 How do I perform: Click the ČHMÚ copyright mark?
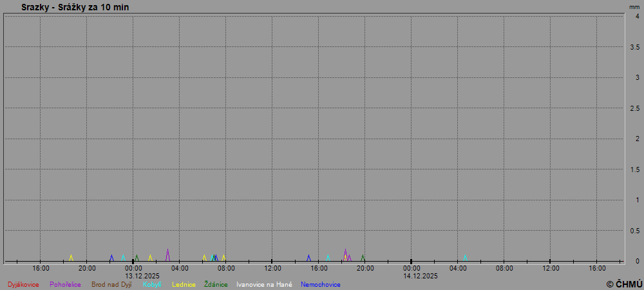click(624, 284)
